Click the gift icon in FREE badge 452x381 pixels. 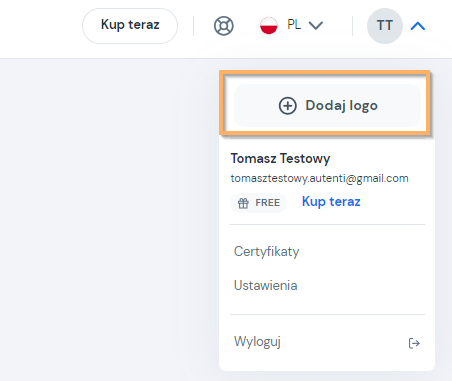(243, 203)
